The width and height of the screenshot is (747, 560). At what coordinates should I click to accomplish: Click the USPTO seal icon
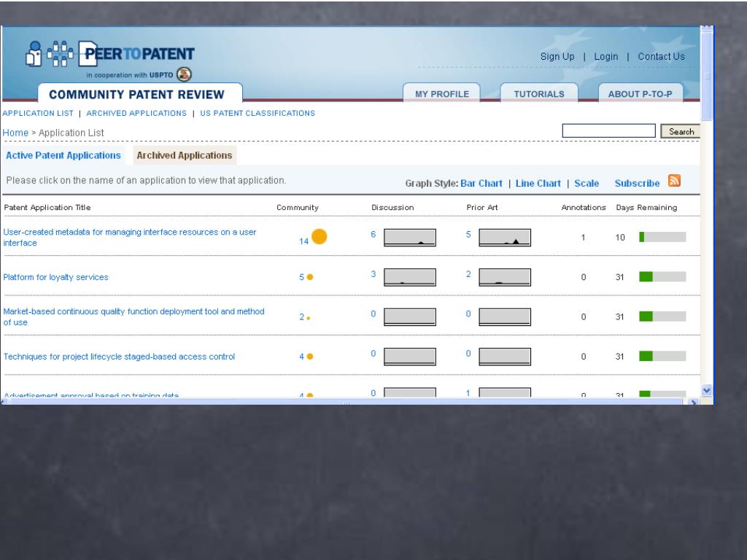(x=184, y=74)
